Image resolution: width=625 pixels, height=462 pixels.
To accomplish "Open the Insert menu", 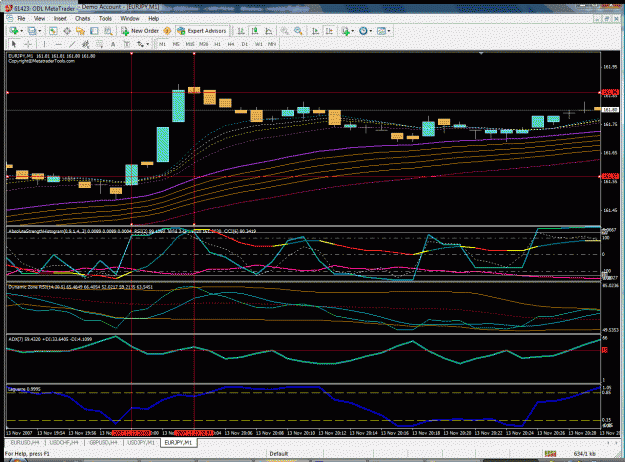I will pos(60,18).
